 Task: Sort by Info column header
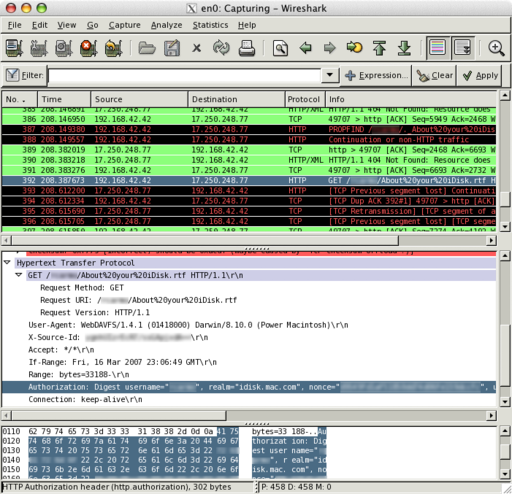pos(411,99)
